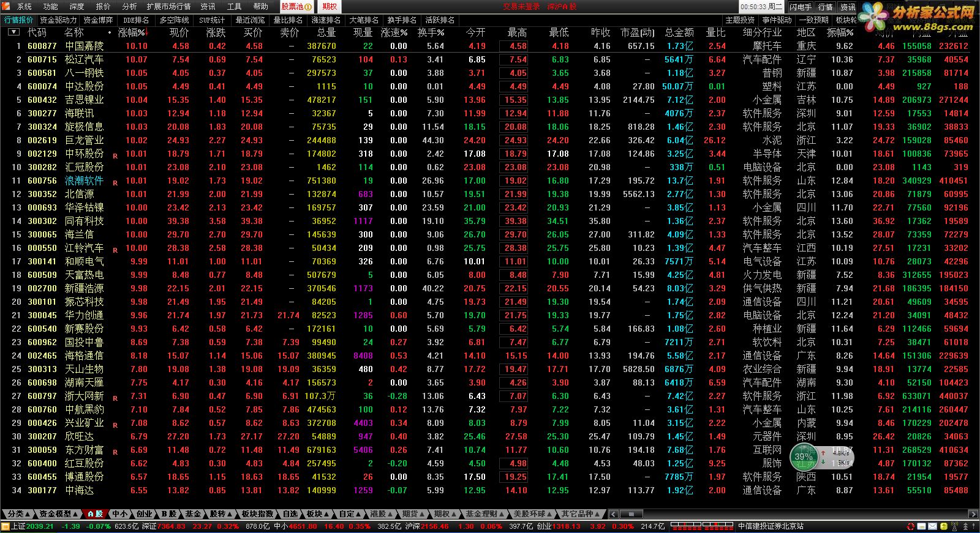
Task: Open the 扩展市场行情 menu
Action: [168, 7]
